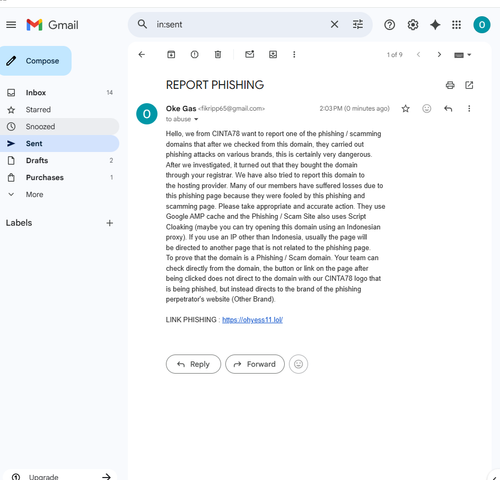Click the Archive icon in the toolbar
This screenshot has height=480, width=500.
pos(171,54)
